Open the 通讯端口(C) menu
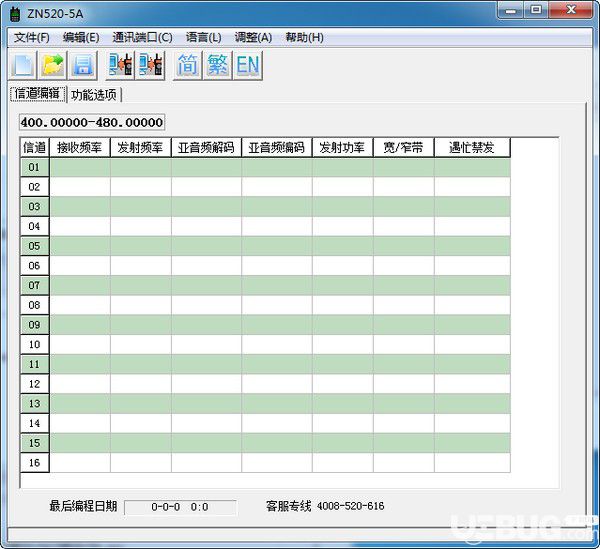600x549 pixels. [x=142, y=37]
